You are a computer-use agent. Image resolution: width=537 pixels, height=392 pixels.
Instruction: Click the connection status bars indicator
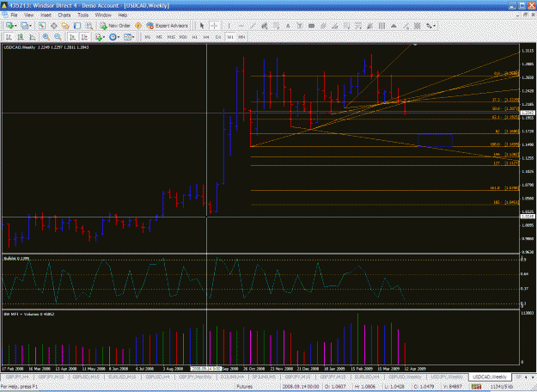pos(476,387)
